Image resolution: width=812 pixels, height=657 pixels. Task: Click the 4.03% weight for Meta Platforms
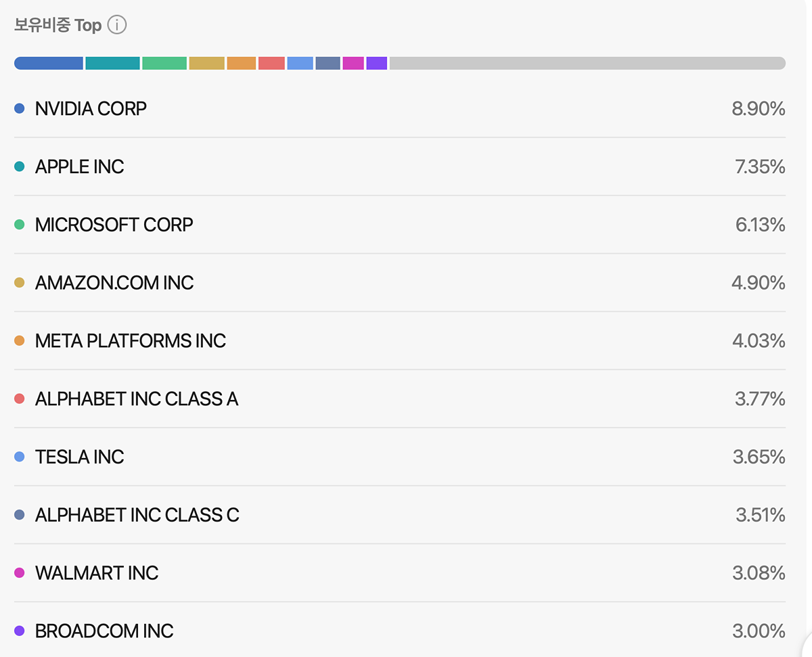759,341
